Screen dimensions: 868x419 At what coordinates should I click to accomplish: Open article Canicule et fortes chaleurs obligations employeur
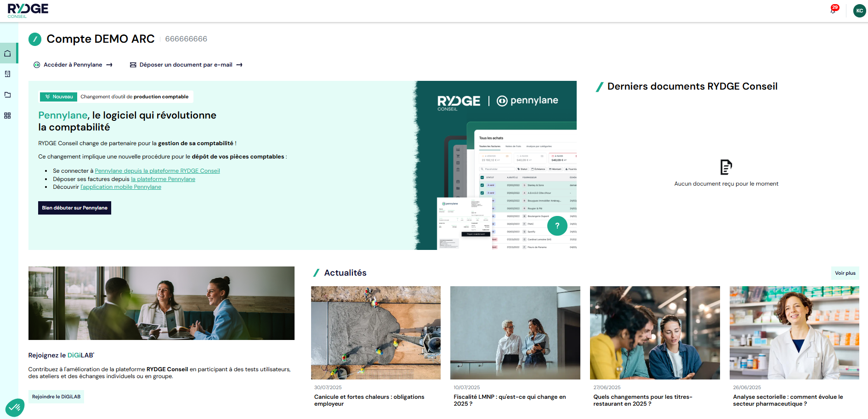tap(369, 400)
